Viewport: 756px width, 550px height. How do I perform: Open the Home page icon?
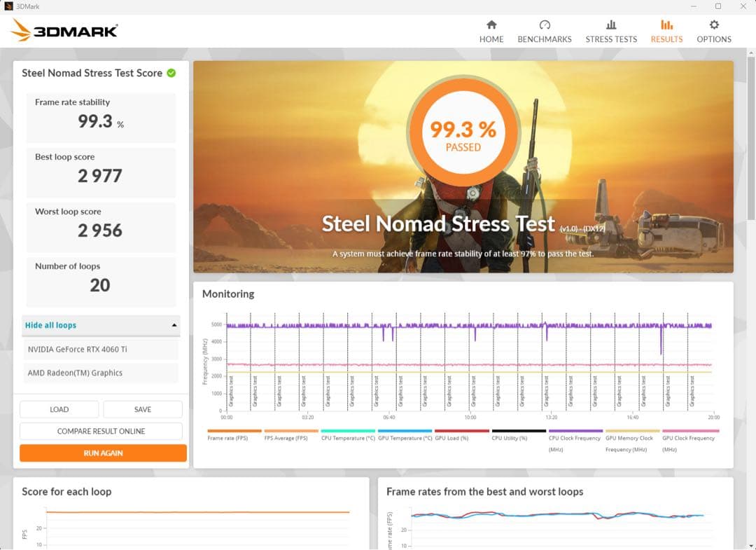(x=491, y=25)
